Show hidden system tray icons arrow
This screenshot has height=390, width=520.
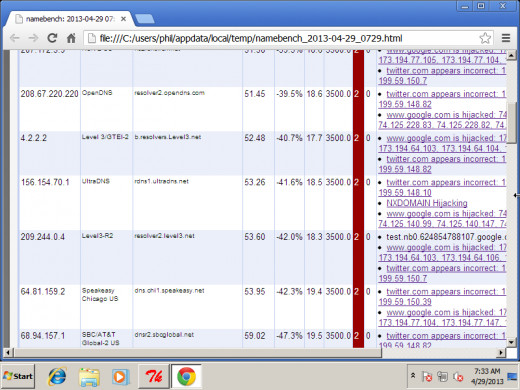pos(413,376)
